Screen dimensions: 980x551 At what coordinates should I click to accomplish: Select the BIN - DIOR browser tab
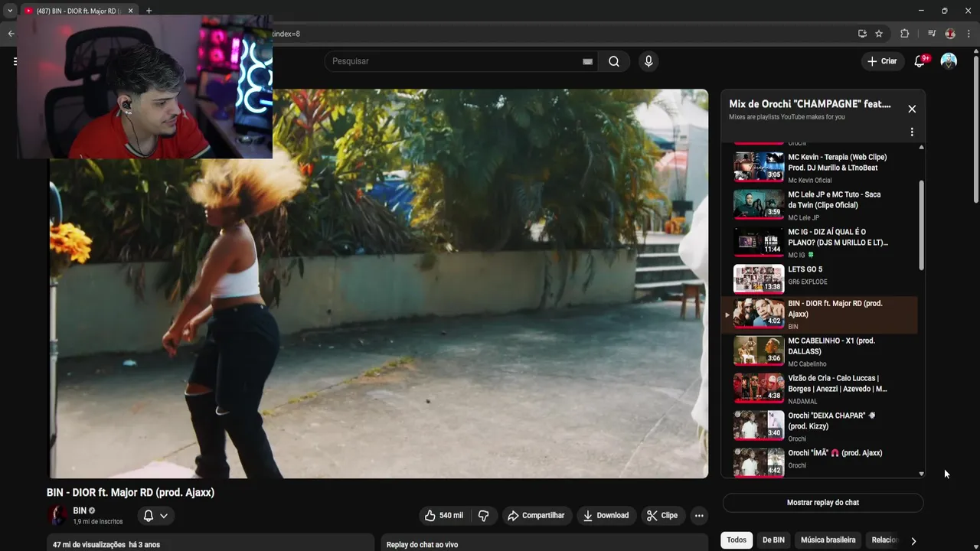[79, 11]
